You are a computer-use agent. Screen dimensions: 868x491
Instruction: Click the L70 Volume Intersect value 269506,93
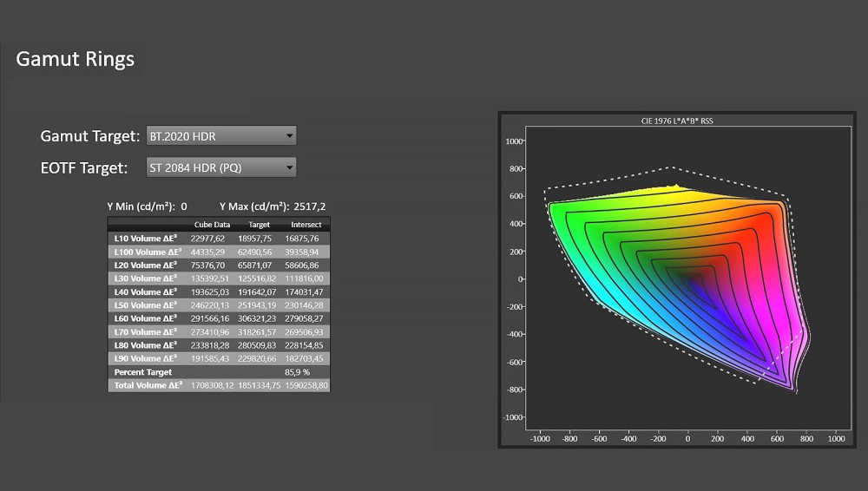[x=304, y=332]
